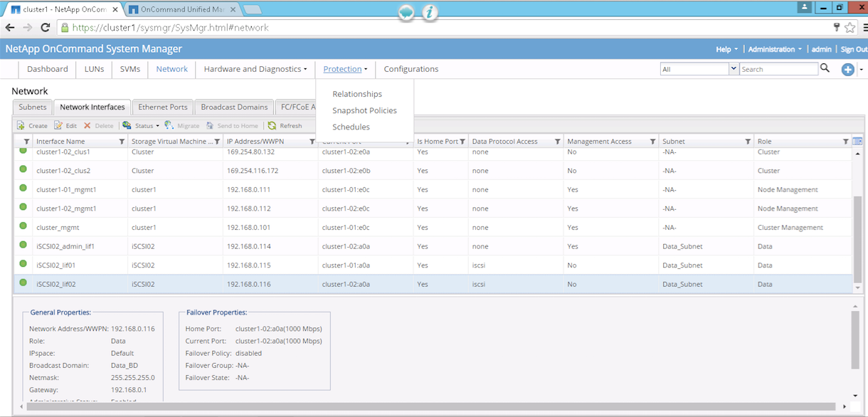
Task: Click the blue plus add icon
Action: (x=847, y=70)
